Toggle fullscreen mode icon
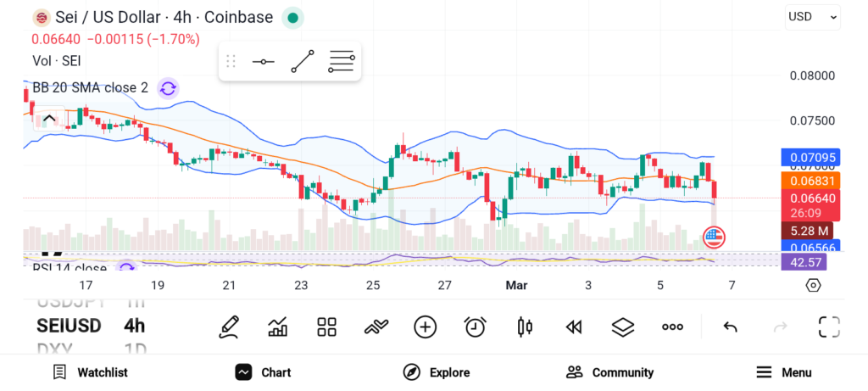The height and width of the screenshot is (391, 868). click(829, 327)
